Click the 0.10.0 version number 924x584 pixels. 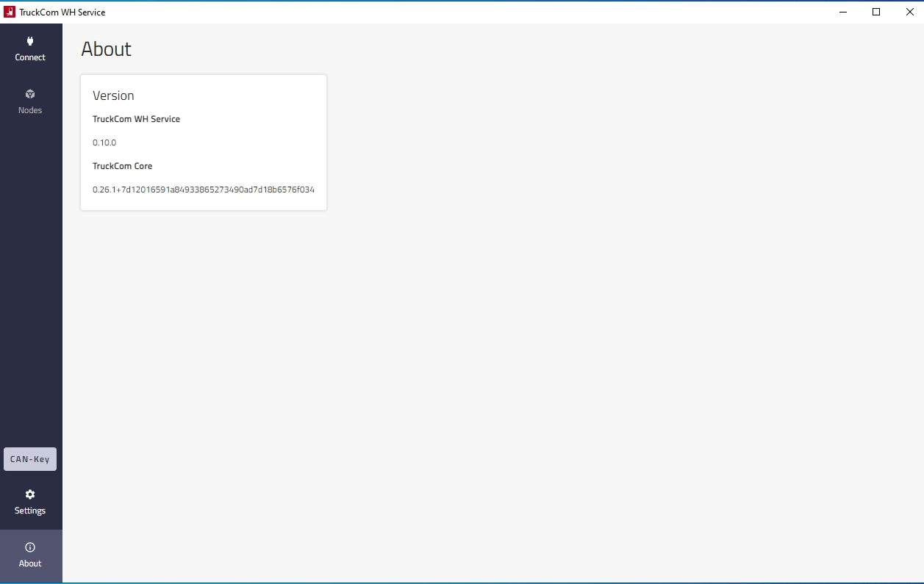point(104,143)
